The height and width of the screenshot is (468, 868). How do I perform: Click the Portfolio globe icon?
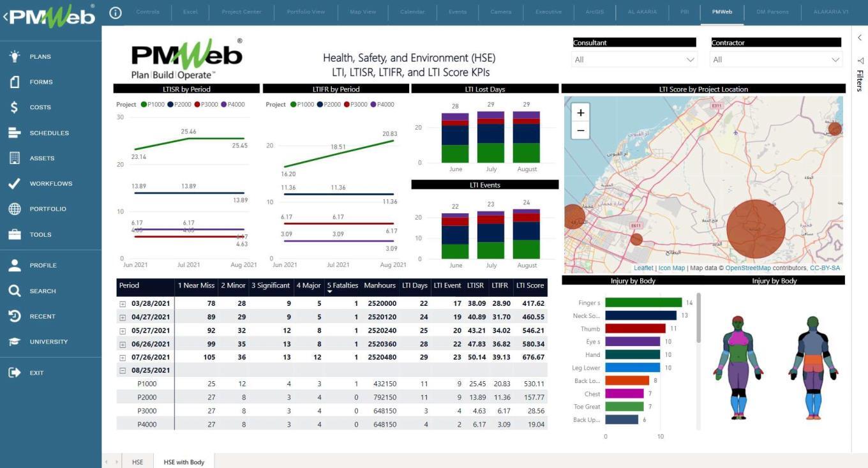(15, 209)
